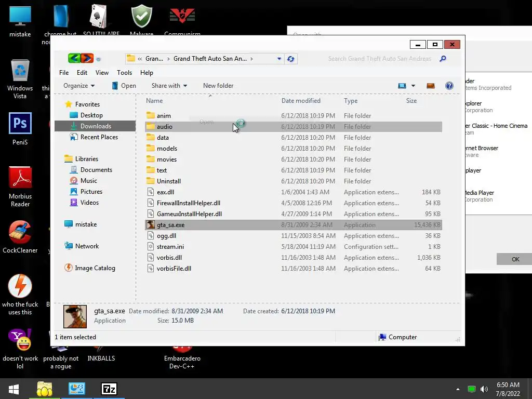The image size is (532, 399).
Task: Open the Windows Start button
Action: pyautogui.click(x=14, y=389)
